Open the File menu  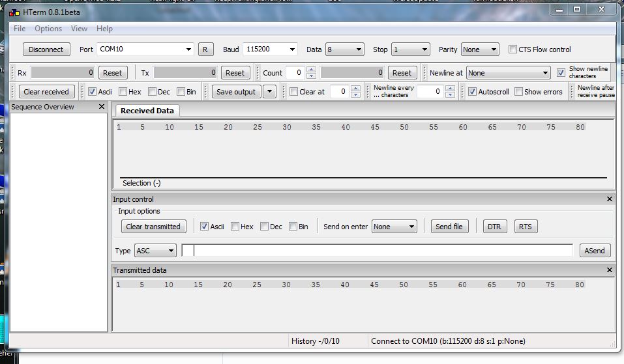tap(20, 29)
